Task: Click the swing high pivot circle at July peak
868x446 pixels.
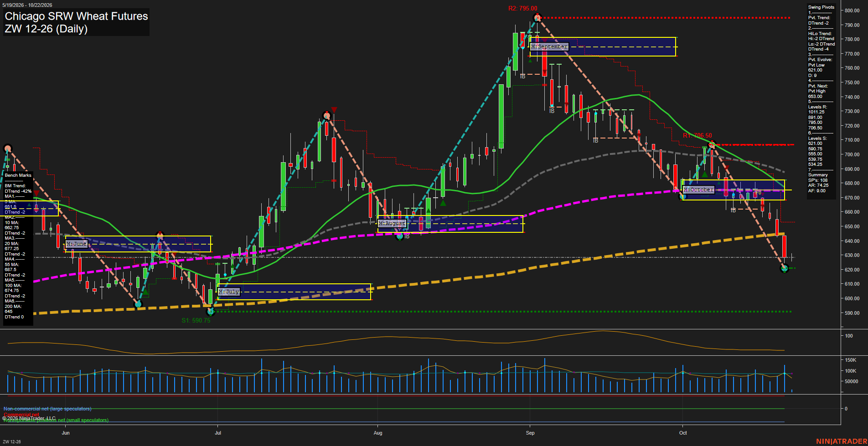Action: [x=326, y=116]
